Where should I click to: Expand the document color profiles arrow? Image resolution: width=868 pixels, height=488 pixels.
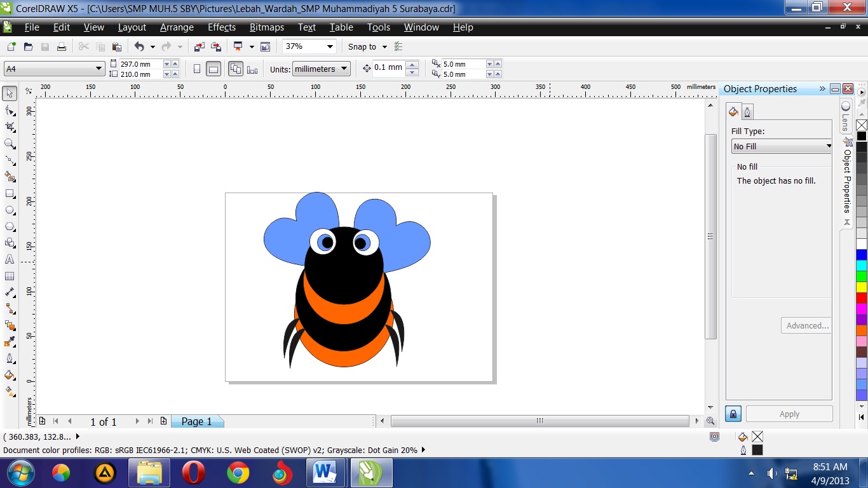(x=423, y=450)
